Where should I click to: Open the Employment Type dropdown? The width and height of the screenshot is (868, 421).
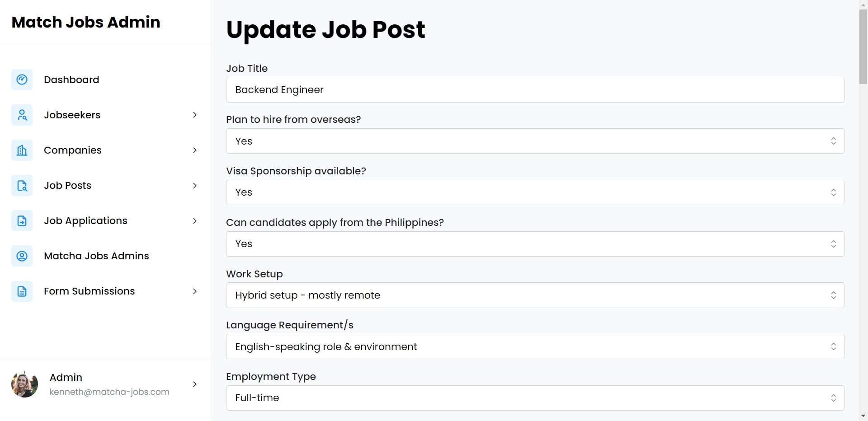535,398
